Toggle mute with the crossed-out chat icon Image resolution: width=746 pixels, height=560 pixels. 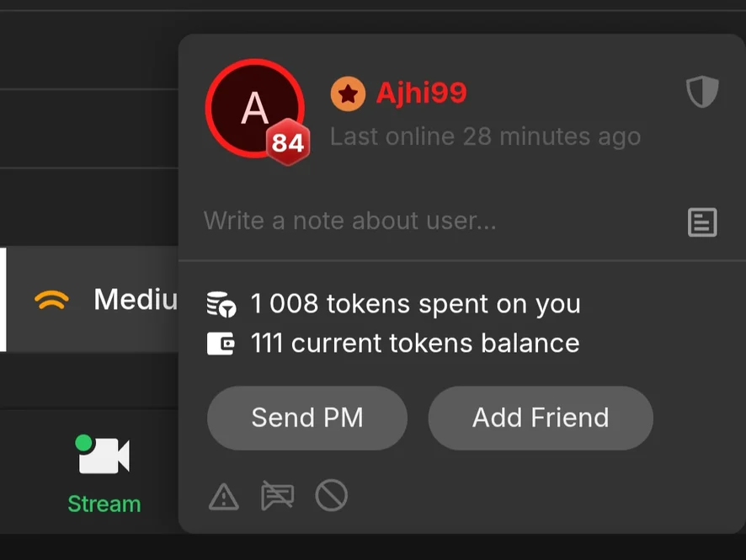[277, 497]
